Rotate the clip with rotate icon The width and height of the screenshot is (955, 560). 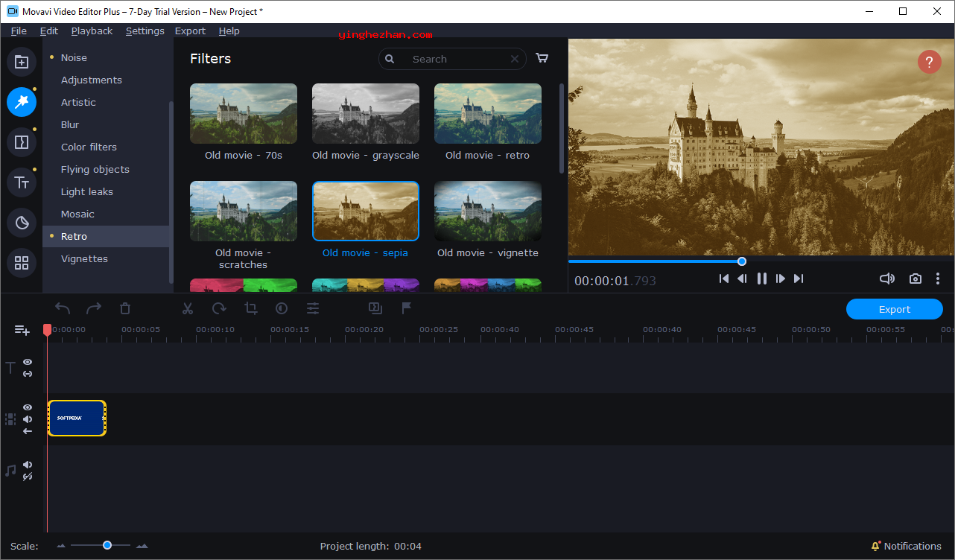pos(219,308)
